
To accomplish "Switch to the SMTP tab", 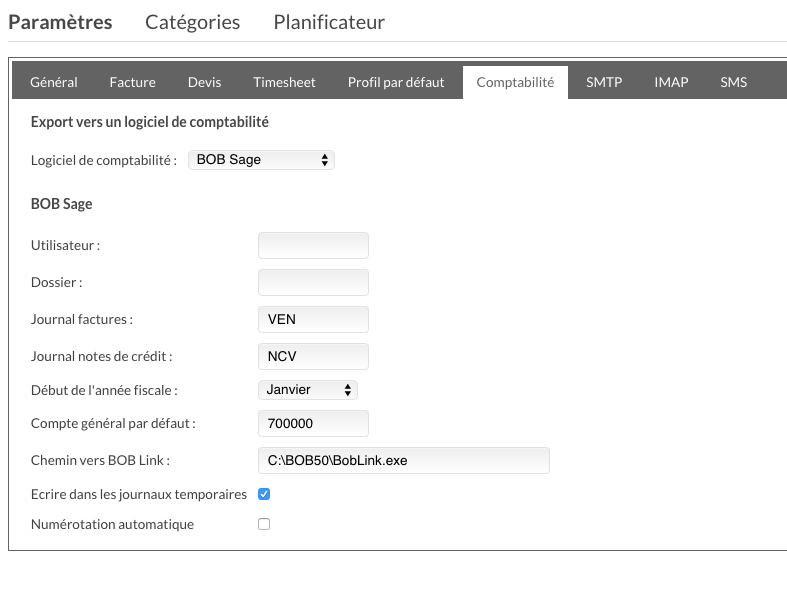I will click(x=604, y=82).
